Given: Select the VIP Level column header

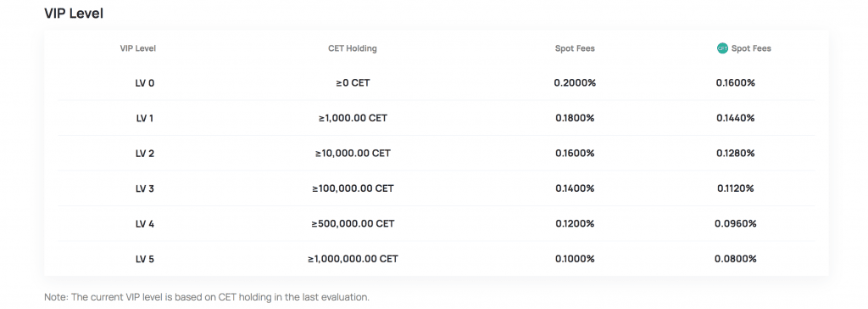Looking at the screenshot, I should click(x=138, y=48).
